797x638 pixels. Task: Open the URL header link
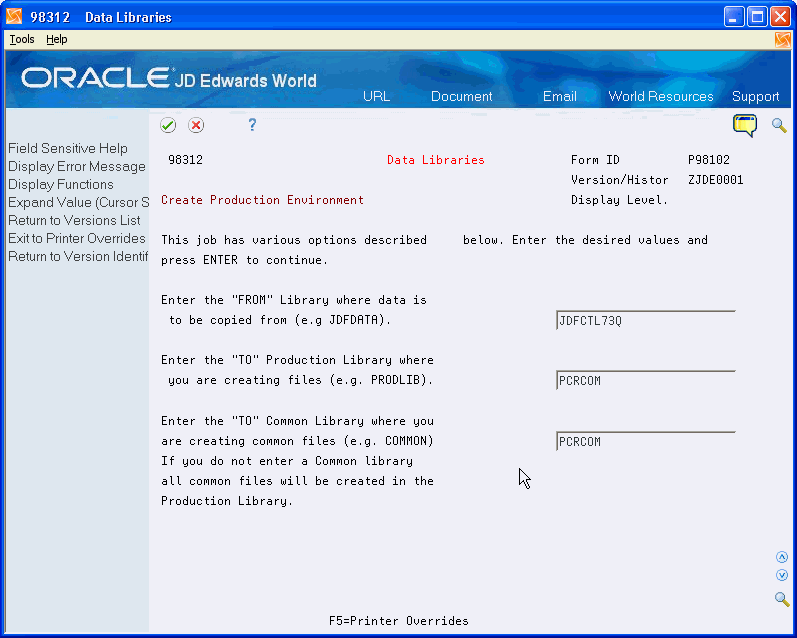point(376,96)
